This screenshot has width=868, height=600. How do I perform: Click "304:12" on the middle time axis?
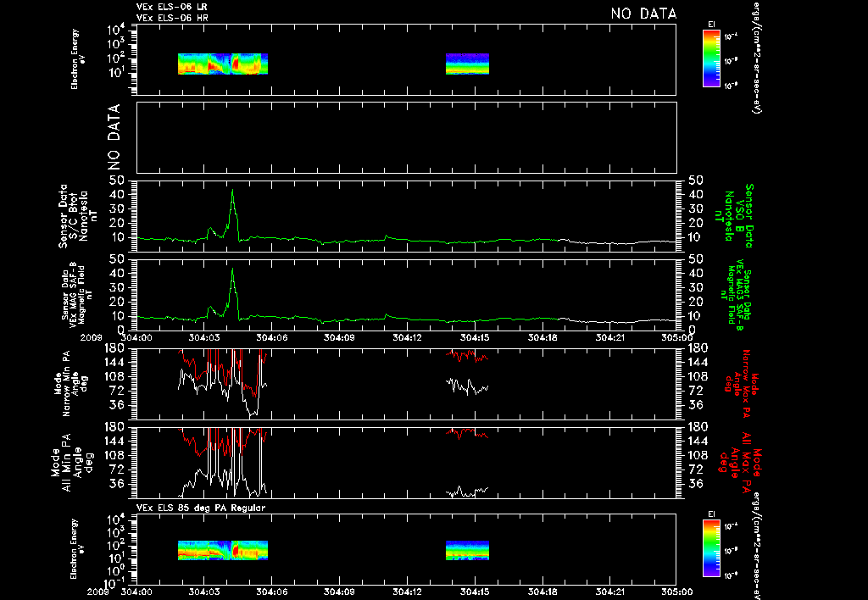click(407, 337)
